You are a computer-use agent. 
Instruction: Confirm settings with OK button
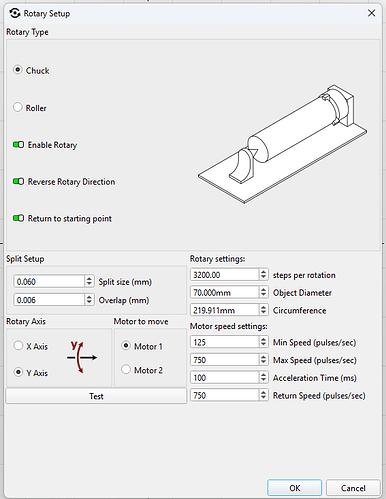coord(295,488)
